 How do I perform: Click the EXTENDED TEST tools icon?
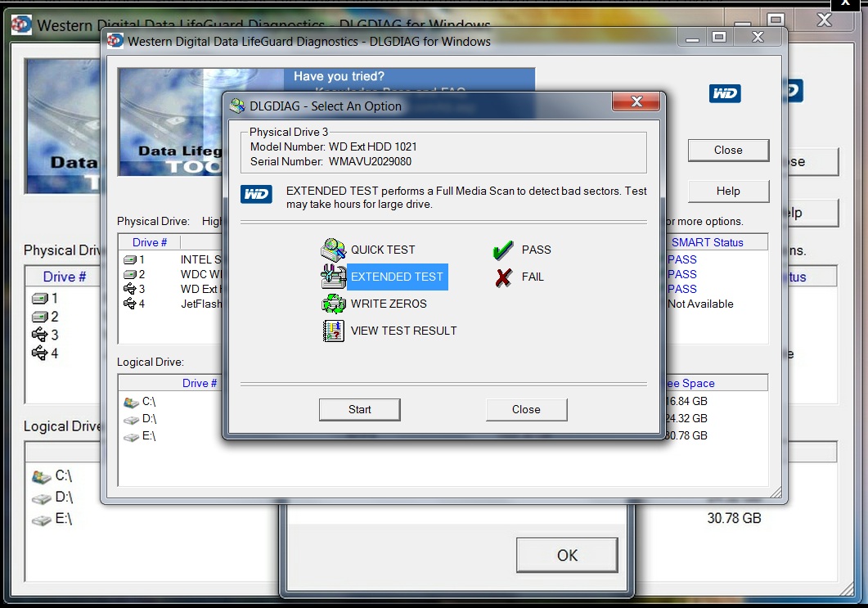(333, 277)
